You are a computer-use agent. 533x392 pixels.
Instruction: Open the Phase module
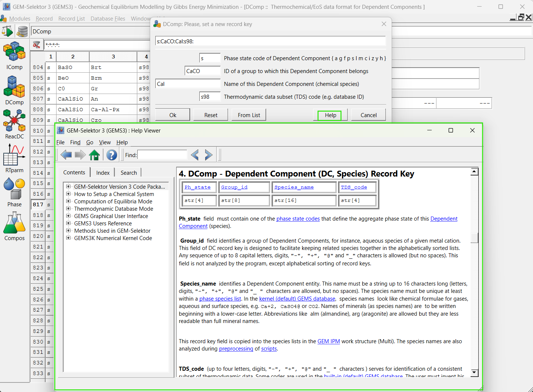click(x=14, y=192)
